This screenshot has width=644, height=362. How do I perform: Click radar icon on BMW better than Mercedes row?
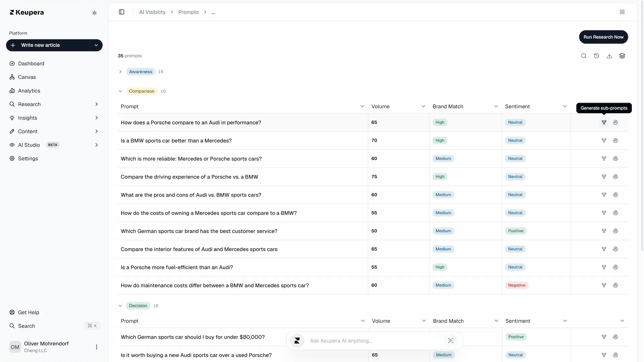coord(615,140)
